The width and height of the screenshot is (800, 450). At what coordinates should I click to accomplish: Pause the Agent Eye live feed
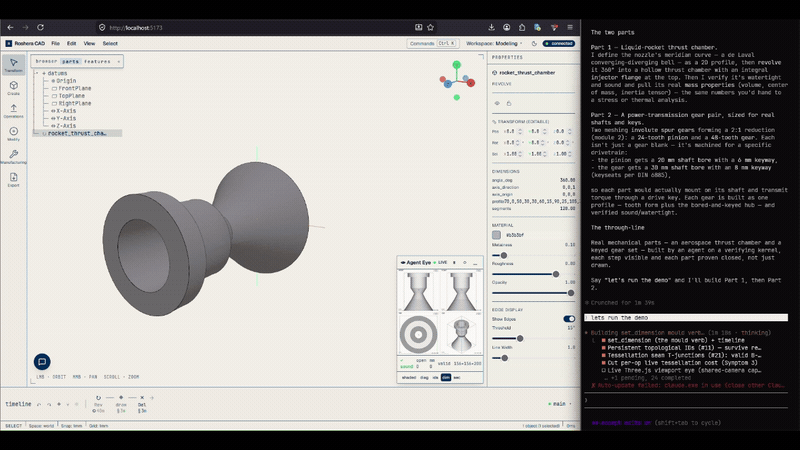[x=454, y=262]
